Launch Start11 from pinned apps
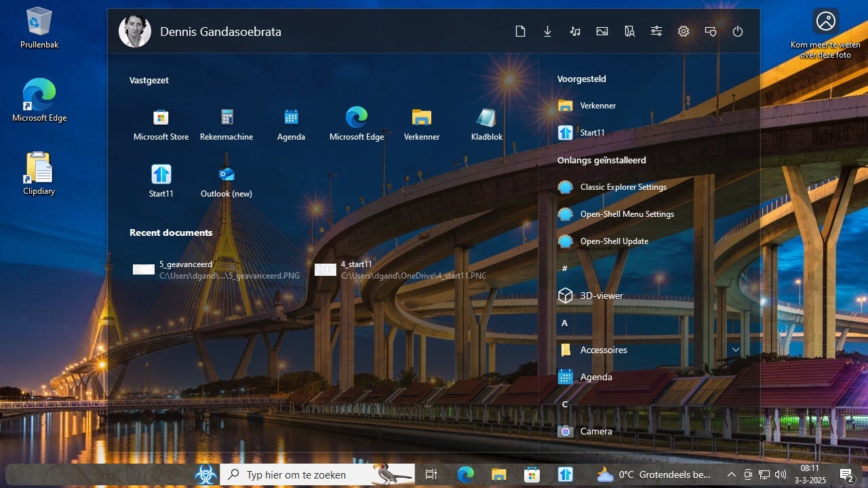 (x=161, y=181)
